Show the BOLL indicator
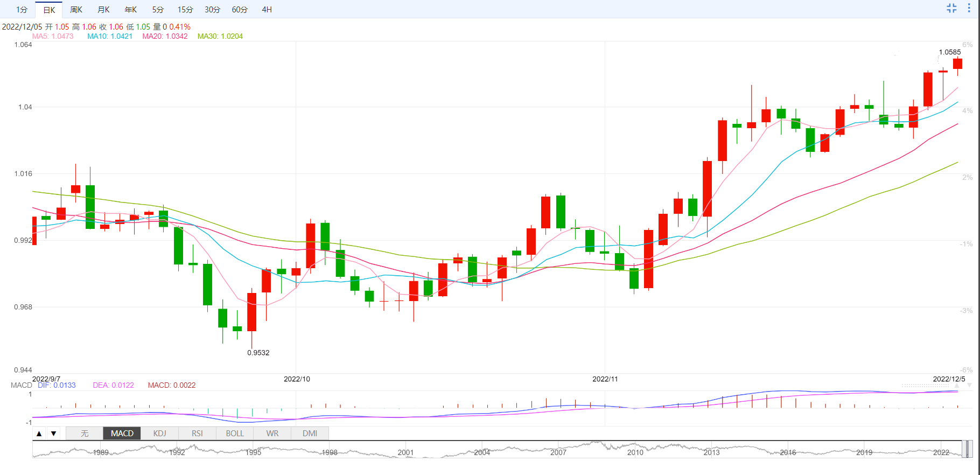Viewport: 980px width, 475px height. 235,434
